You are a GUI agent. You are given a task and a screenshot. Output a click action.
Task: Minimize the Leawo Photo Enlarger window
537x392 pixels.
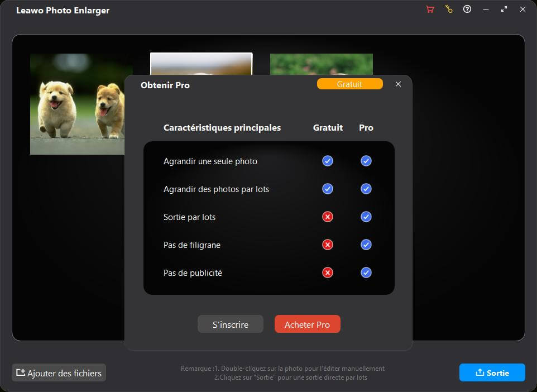click(486, 9)
